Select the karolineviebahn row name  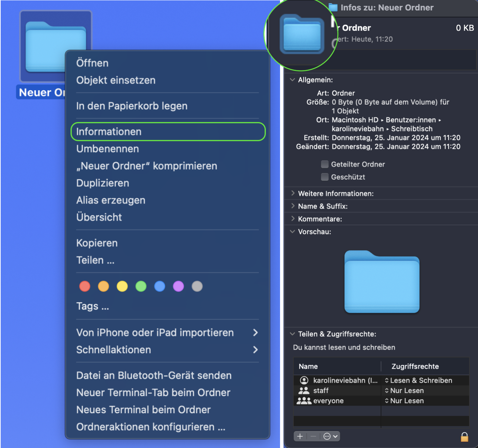(x=345, y=380)
